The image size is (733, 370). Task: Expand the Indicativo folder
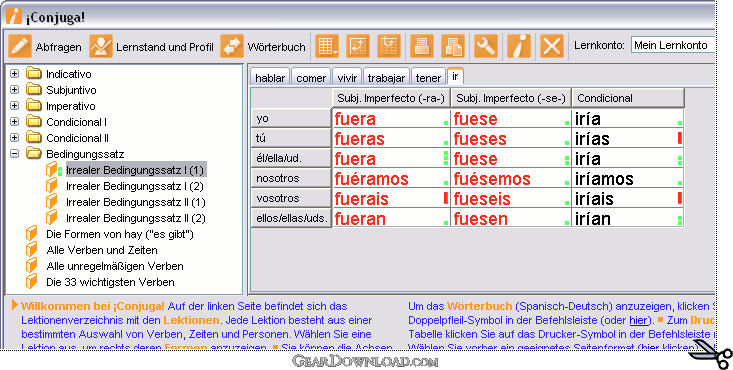tap(14, 74)
